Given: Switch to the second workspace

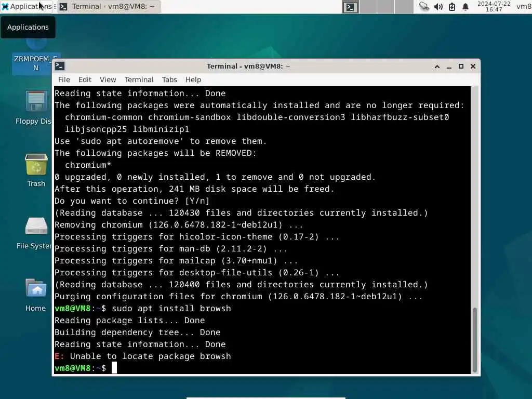Looking at the screenshot, I should click(368, 7).
